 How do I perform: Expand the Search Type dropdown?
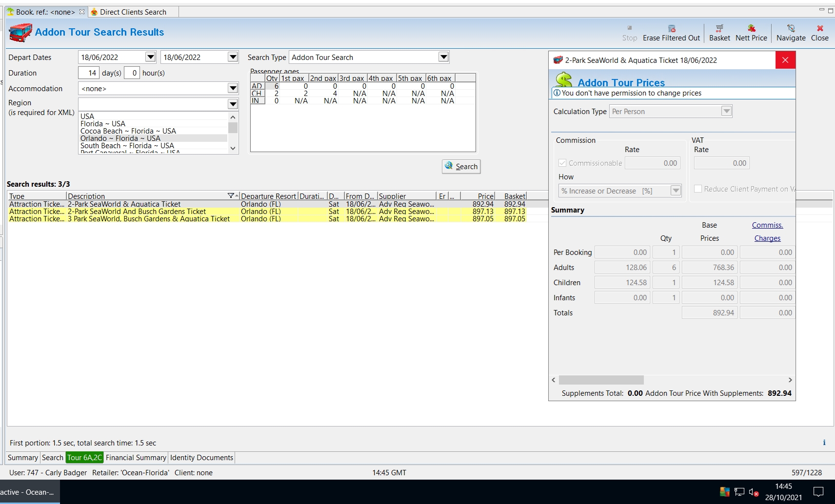coord(443,58)
